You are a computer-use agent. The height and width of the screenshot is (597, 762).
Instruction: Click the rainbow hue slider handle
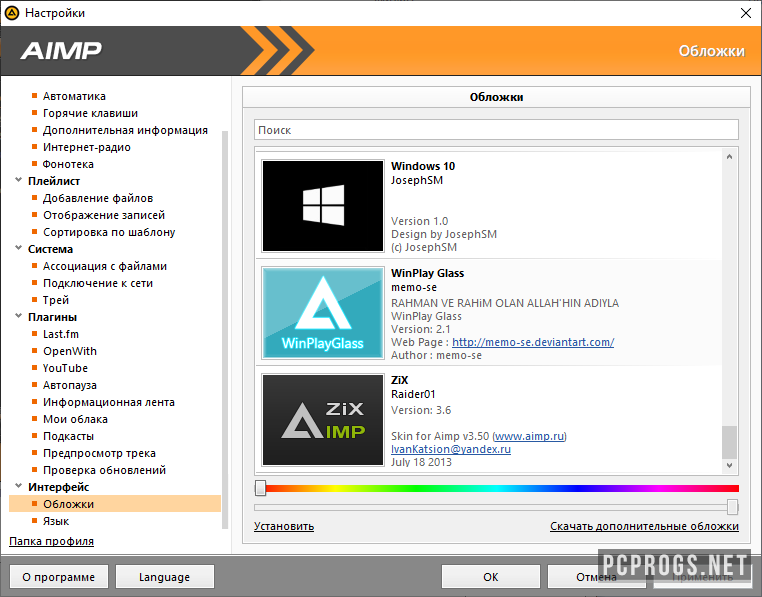coord(260,488)
